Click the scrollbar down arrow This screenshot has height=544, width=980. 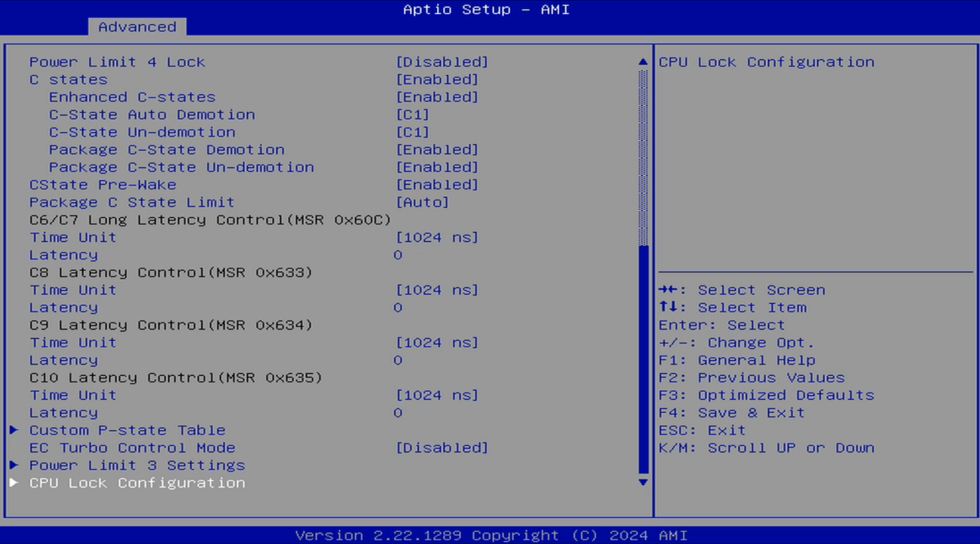coord(643,482)
